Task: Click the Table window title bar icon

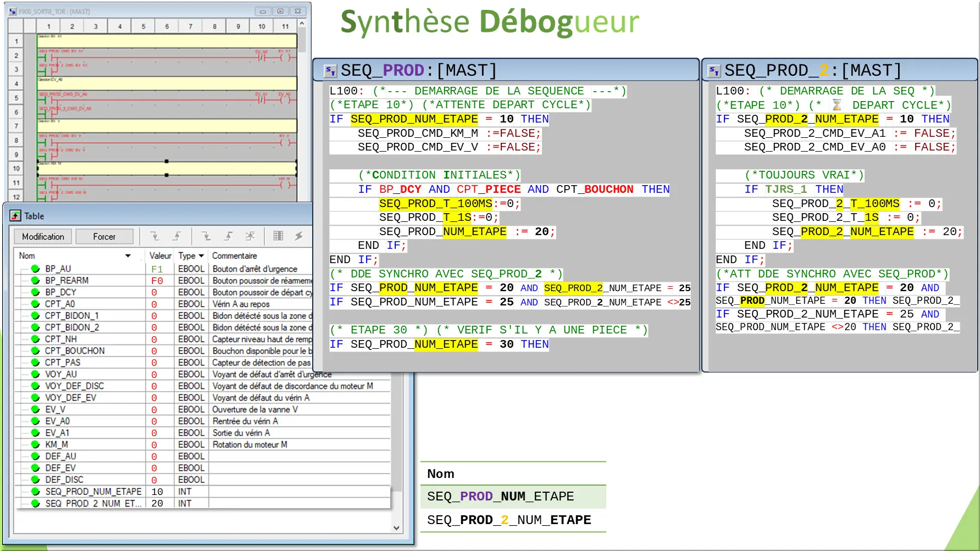Action: tap(15, 215)
